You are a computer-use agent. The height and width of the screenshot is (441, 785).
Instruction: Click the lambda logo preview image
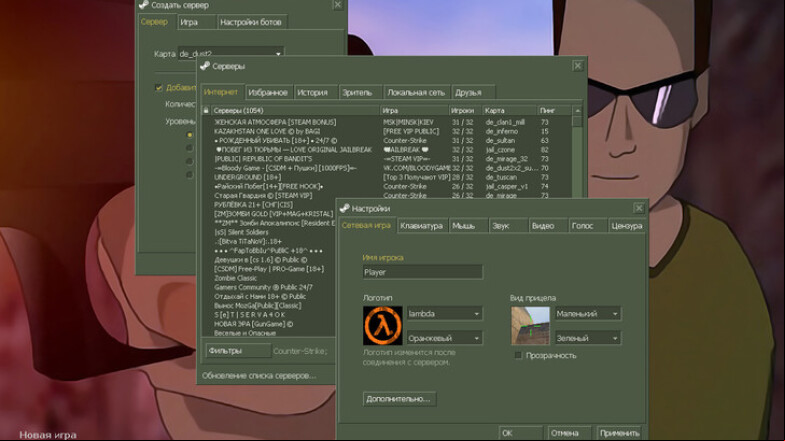coord(382,325)
